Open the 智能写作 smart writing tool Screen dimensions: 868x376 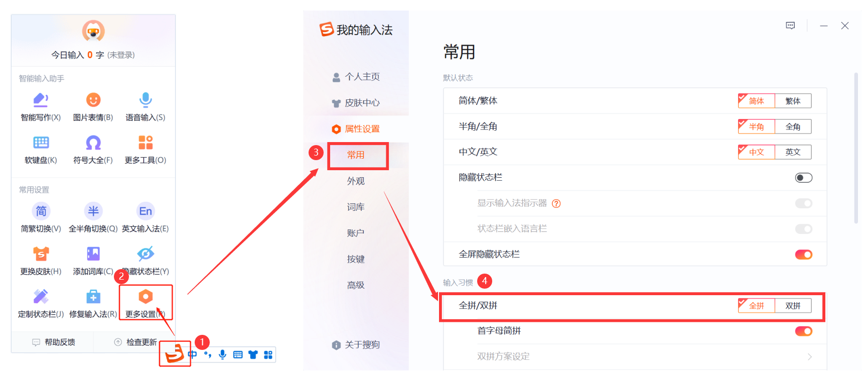41,100
